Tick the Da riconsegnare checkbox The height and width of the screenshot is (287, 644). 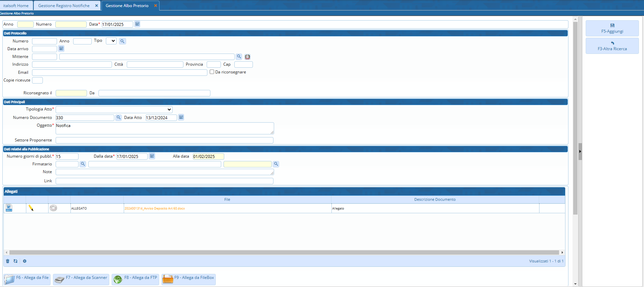click(212, 72)
